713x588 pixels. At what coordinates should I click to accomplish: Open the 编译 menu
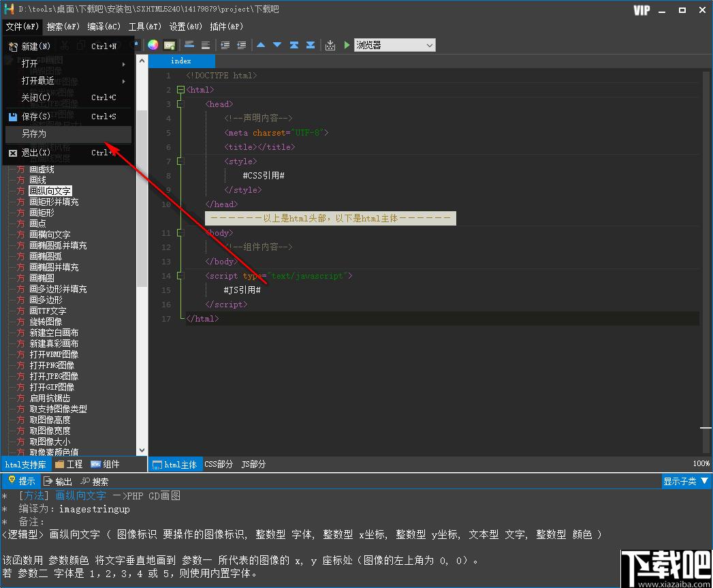pyautogui.click(x=104, y=27)
